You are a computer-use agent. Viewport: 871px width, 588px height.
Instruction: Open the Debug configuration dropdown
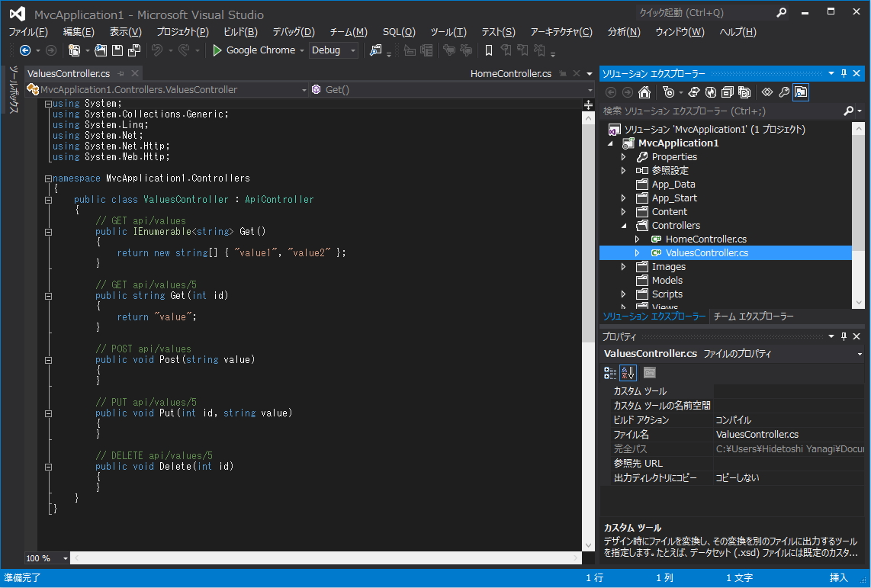click(353, 50)
